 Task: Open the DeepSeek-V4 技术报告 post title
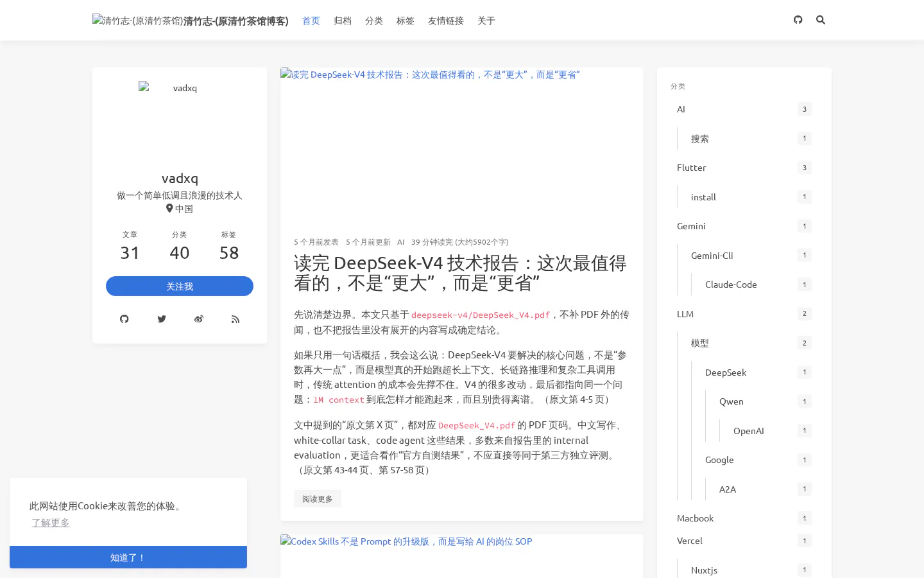tap(460, 273)
